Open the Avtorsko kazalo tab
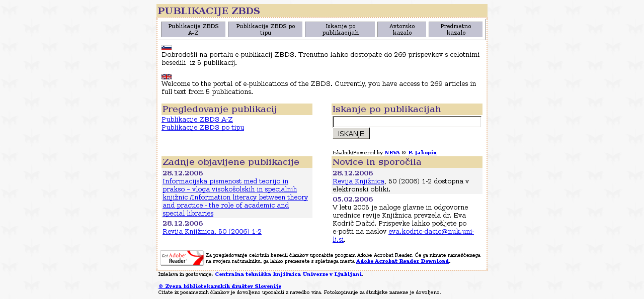Image resolution: width=644 pixels, height=299 pixels. point(401,29)
